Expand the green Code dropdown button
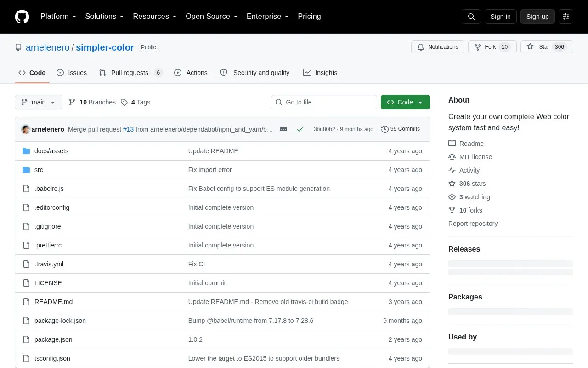 point(405,102)
